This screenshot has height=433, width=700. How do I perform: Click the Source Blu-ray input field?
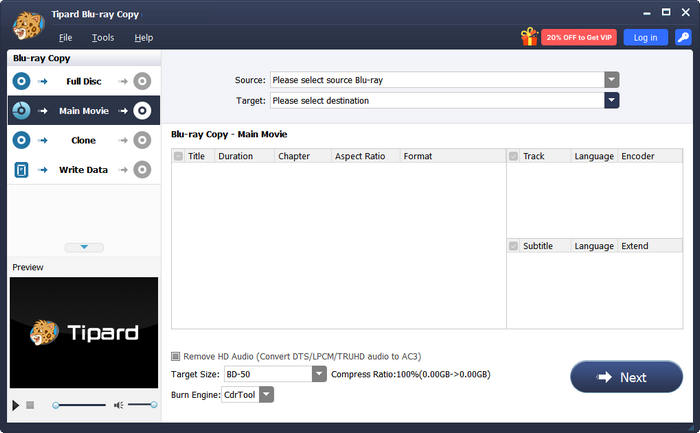click(x=438, y=80)
